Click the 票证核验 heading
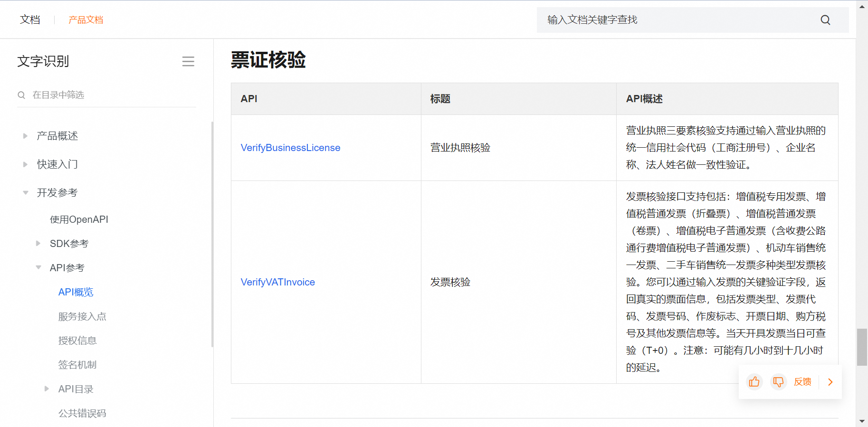The height and width of the screenshot is (427, 868). [268, 60]
